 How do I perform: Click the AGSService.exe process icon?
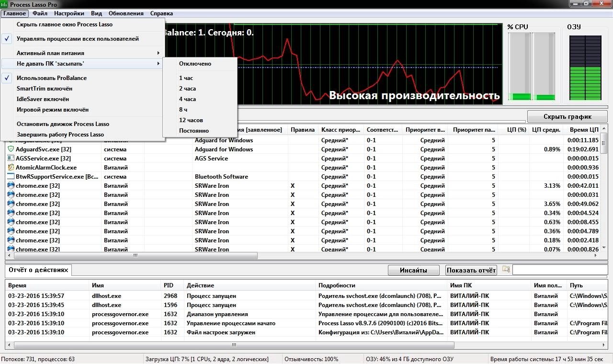click(x=11, y=159)
